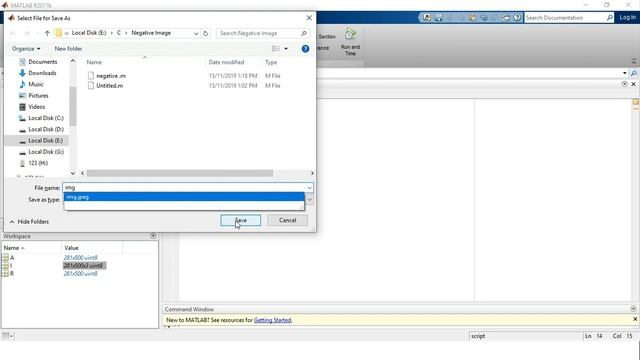Open MATLAB Help from quick access toolbar
This screenshot has width=640, height=360.
(517, 18)
